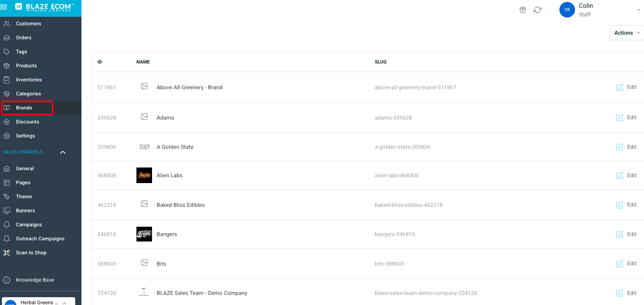The width and height of the screenshot is (644, 305).
Task: Collapse the Sales Channels section
Action: tap(63, 152)
